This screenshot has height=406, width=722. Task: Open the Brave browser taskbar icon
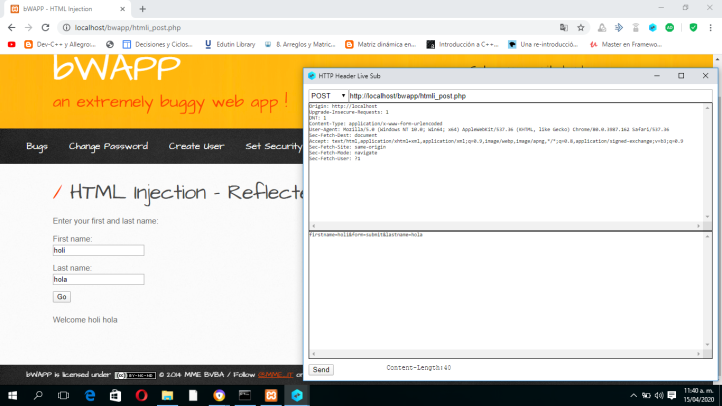pyautogui.click(x=219, y=395)
